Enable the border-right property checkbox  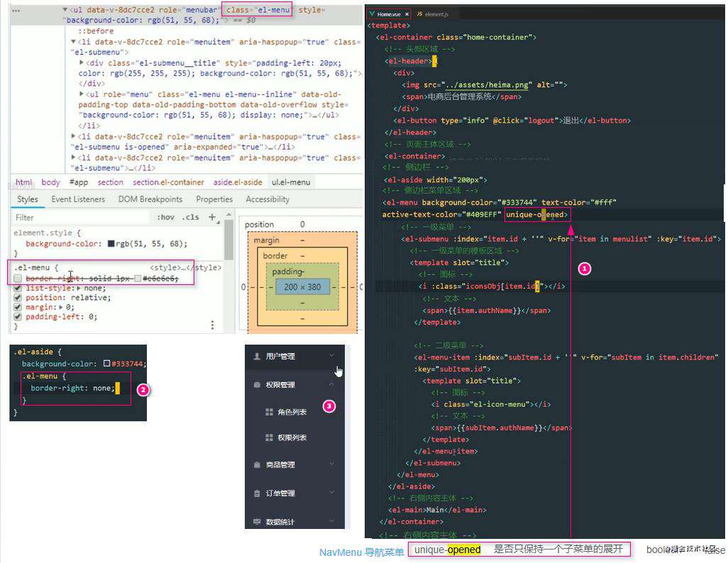tap(18, 278)
